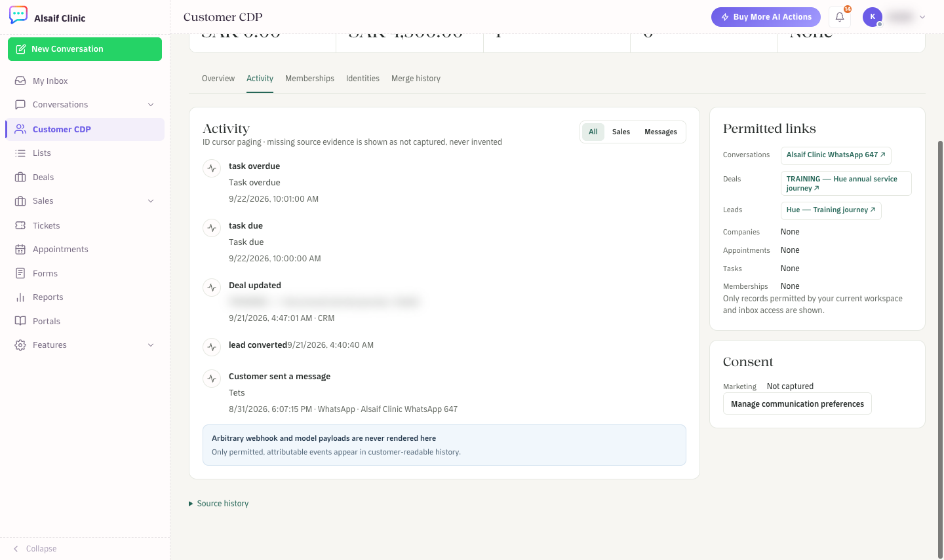Image resolution: width=944 pixels, height=560 pixels.
Task: Filter activity by Sales
Action: (621, 132)
